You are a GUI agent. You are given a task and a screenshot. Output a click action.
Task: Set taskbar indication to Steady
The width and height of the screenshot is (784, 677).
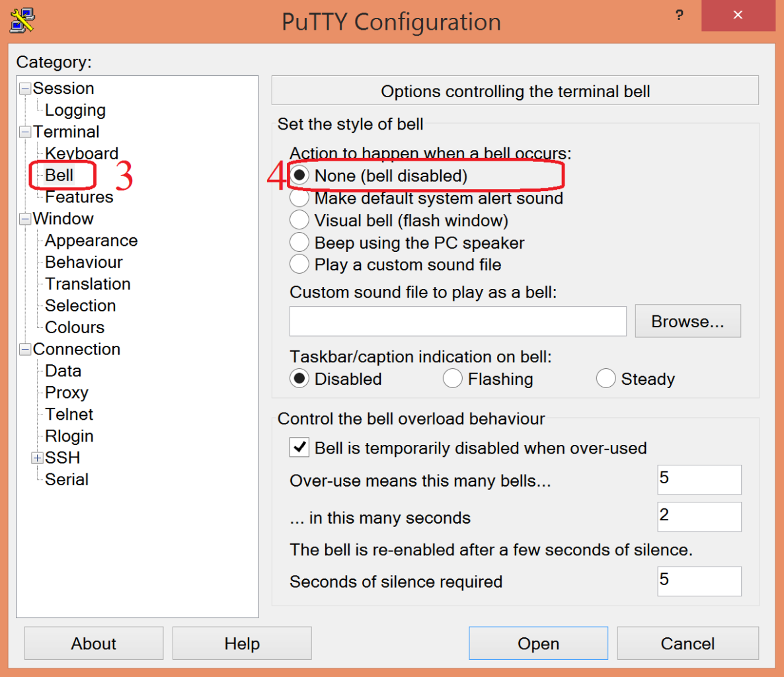(606, 379)
